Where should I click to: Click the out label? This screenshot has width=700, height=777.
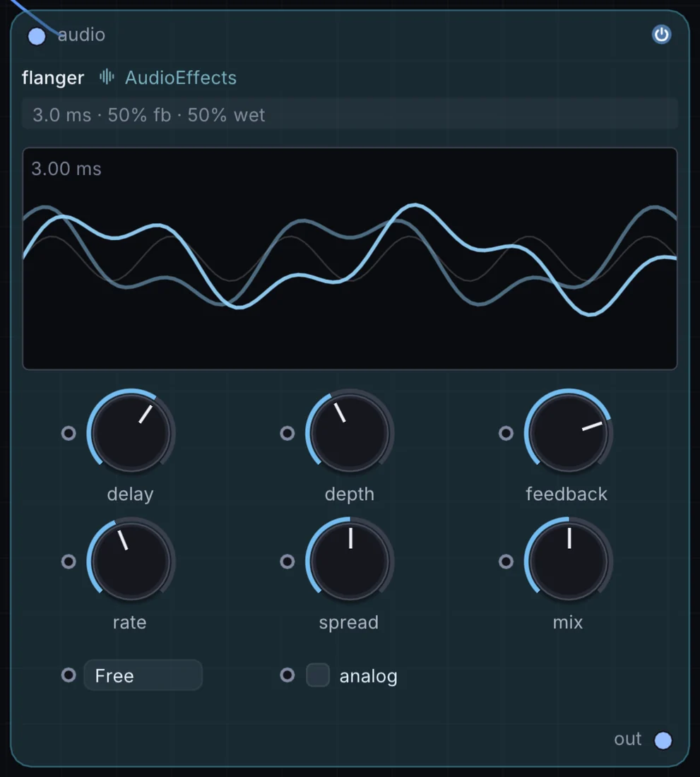tap(628, 740)
